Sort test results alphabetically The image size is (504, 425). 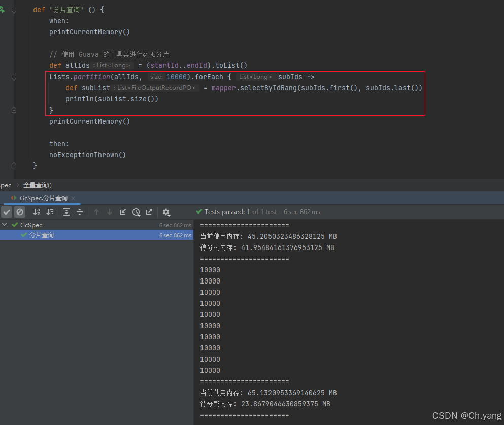coord(37,212)
